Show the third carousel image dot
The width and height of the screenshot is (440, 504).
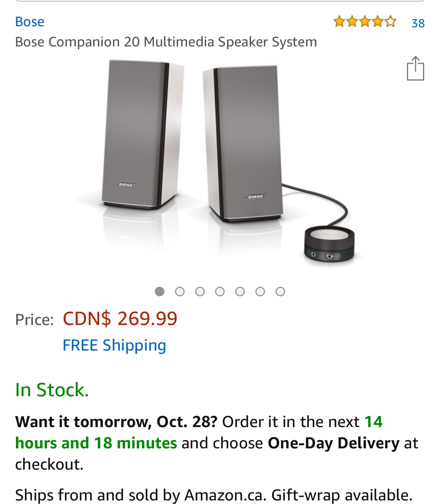click(200, 291)
